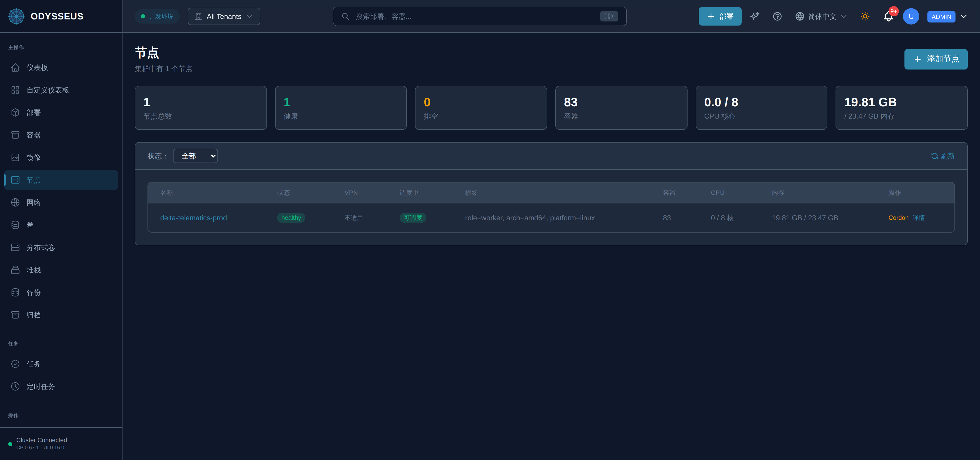Image resolution: width=980 pixels, height=460 pixels.
Task: Open the AI sparkle assistant icon
Action: 755,16
